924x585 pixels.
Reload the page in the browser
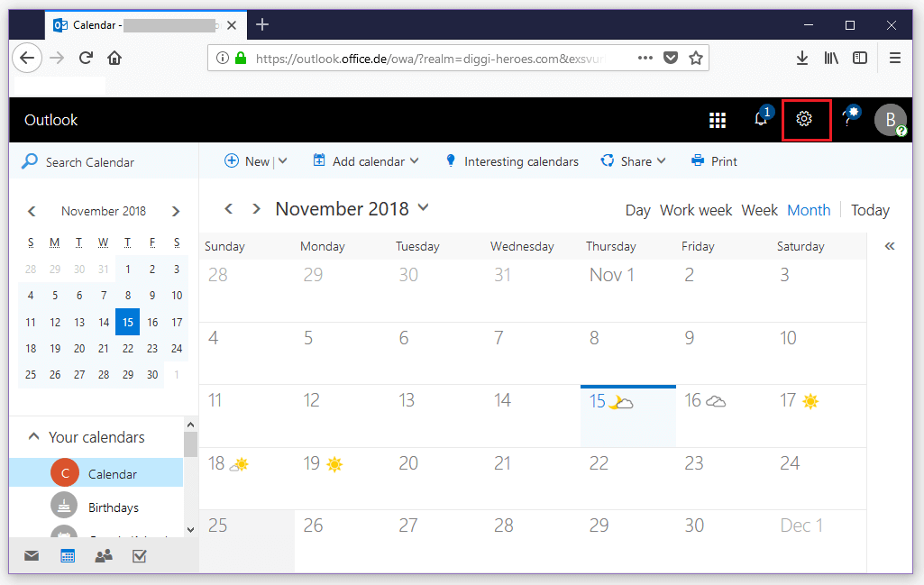(x=86, y=58)
